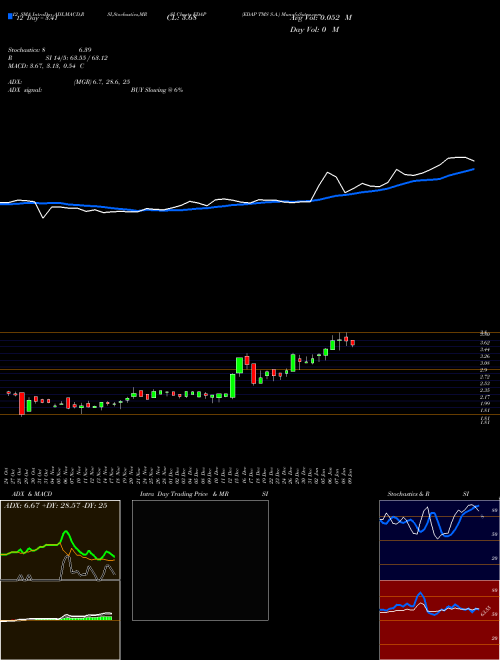The height and width of the screenshot is (660, 500).
Task: Click the right end of blue SMA line
Action: click(473, 169)
